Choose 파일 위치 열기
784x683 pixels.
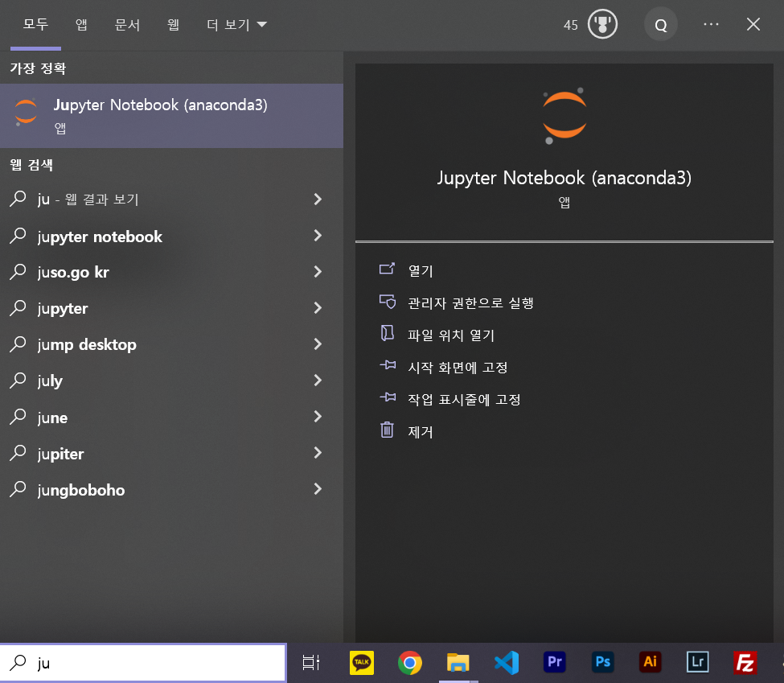(x=451, y=335)
